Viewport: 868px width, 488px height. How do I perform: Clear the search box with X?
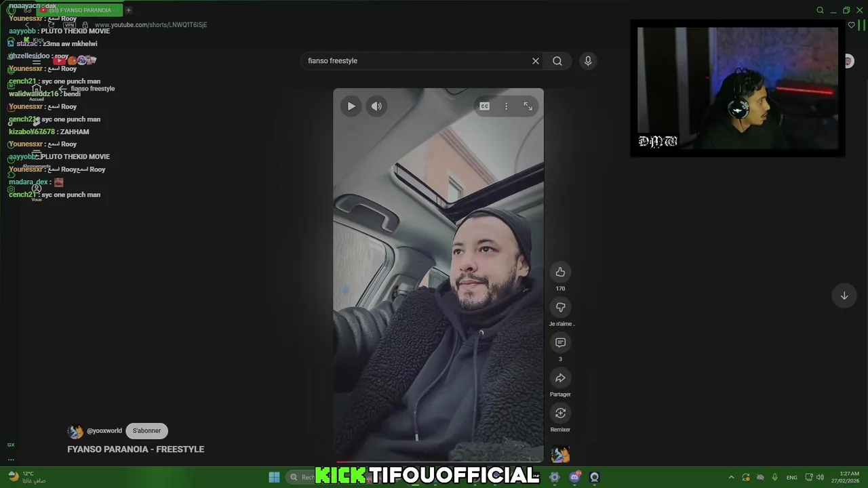click(536, 61)
